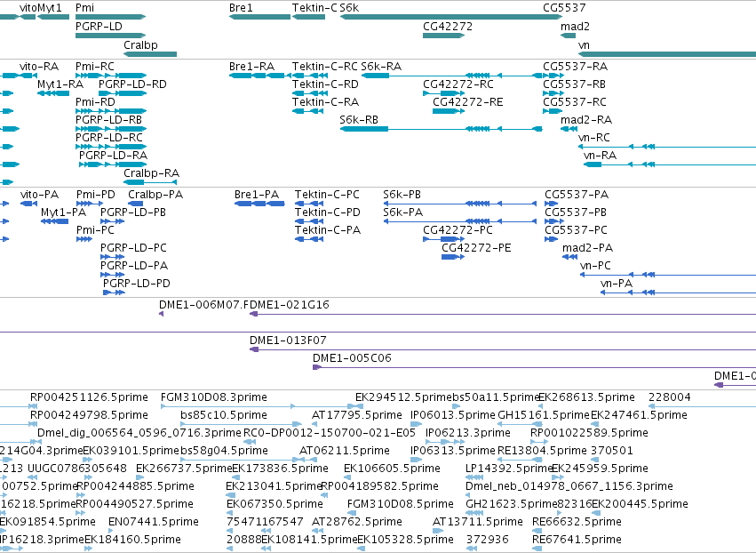Click the vito-PA protein feature
The image size is (756, 553).
pos(29,204)
